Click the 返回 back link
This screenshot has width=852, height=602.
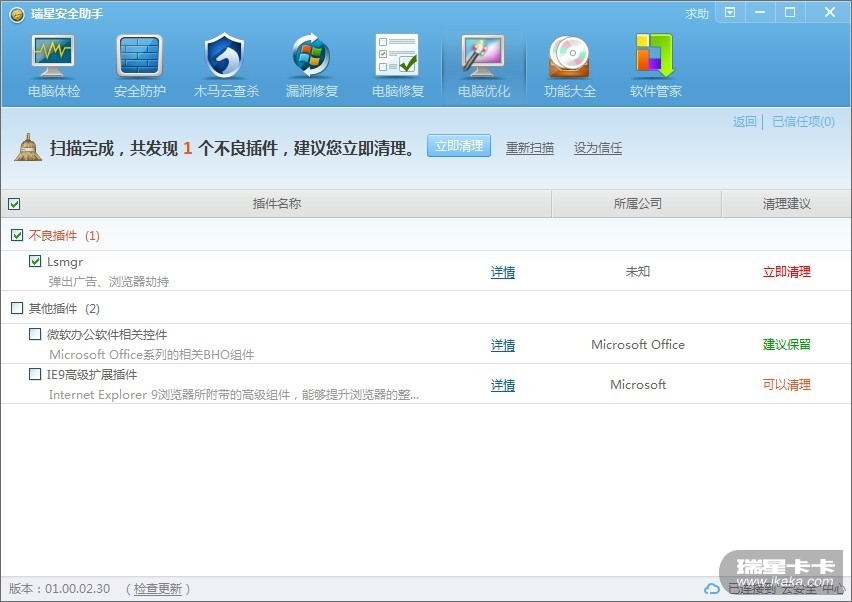[x=744, y=122]
